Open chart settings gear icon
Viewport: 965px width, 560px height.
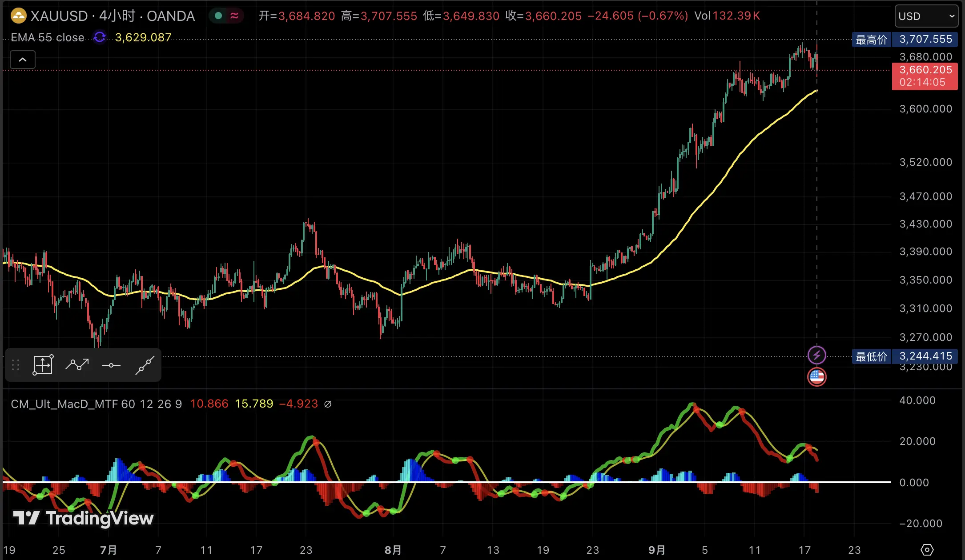click(x=927, y=550)
